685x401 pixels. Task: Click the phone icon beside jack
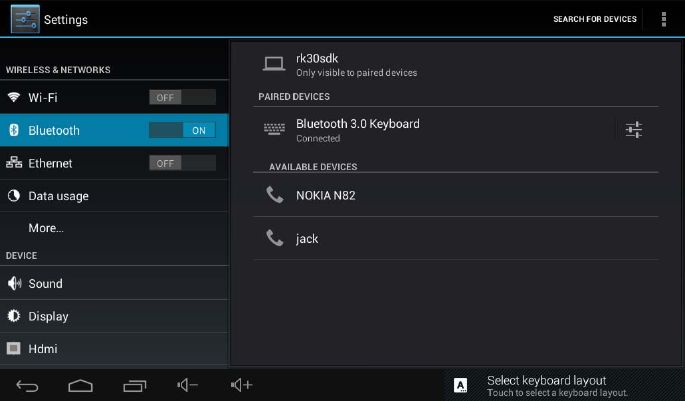coord(275,238)
